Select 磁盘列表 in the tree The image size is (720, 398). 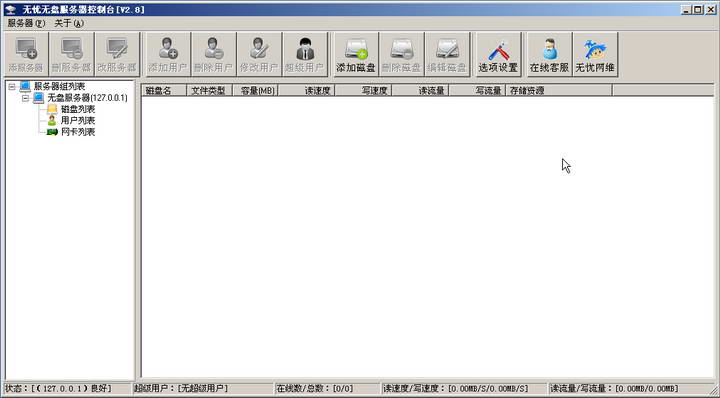[x=78, y=109]
